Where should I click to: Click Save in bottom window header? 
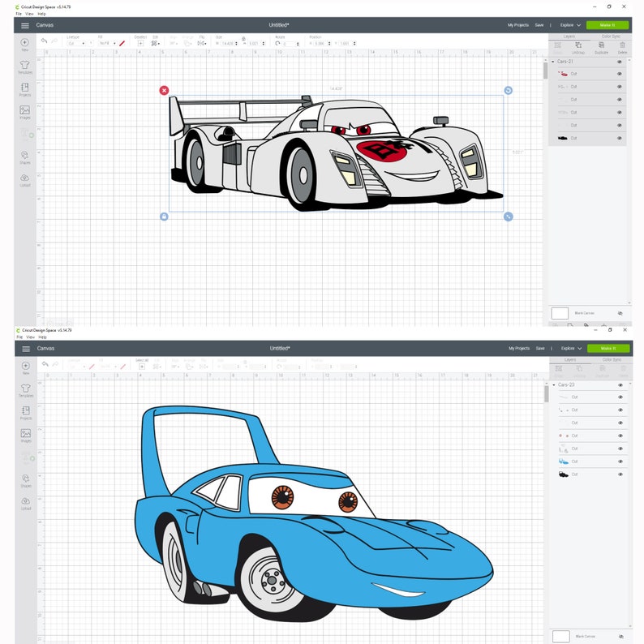click(x=540, y=348)
